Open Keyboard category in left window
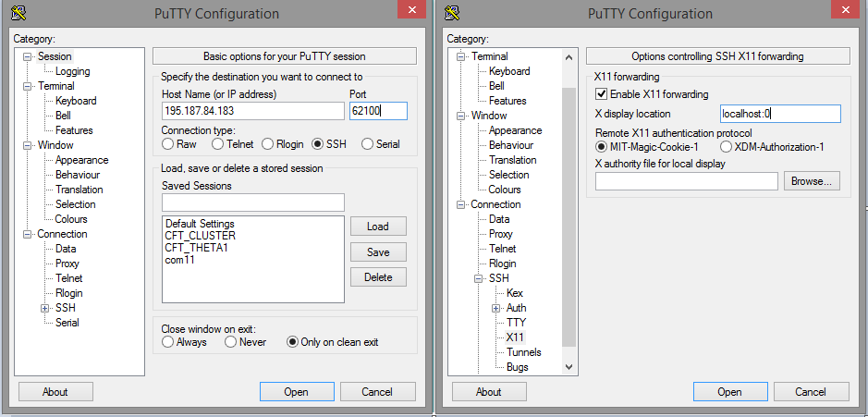 pyautogui.click(x=76, y=101)
